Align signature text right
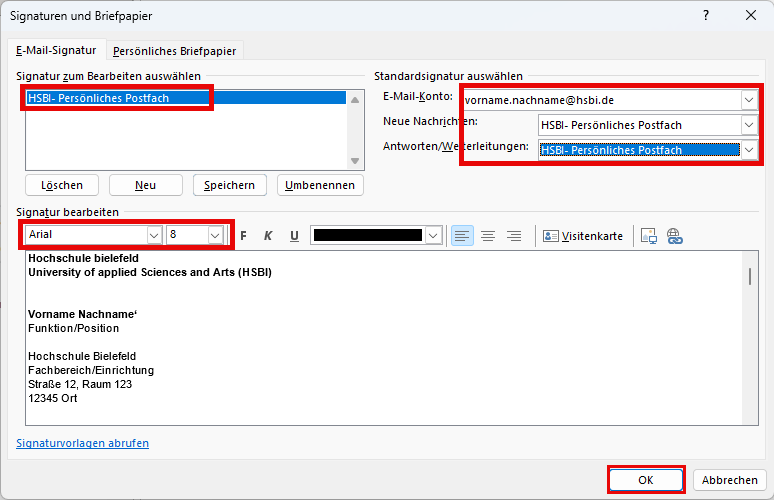The image size is (774, 500). pyautogui.click(x=514, y=236)
